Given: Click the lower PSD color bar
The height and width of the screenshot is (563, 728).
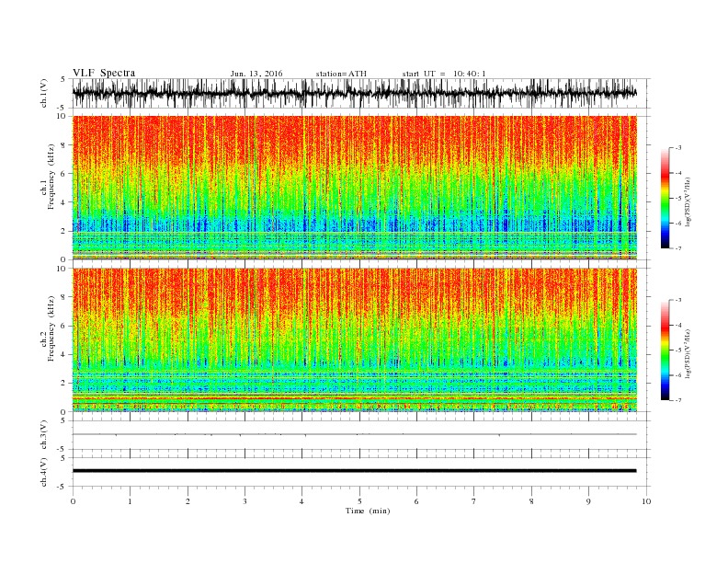Looking at the screenshot, I should point(665,350).
